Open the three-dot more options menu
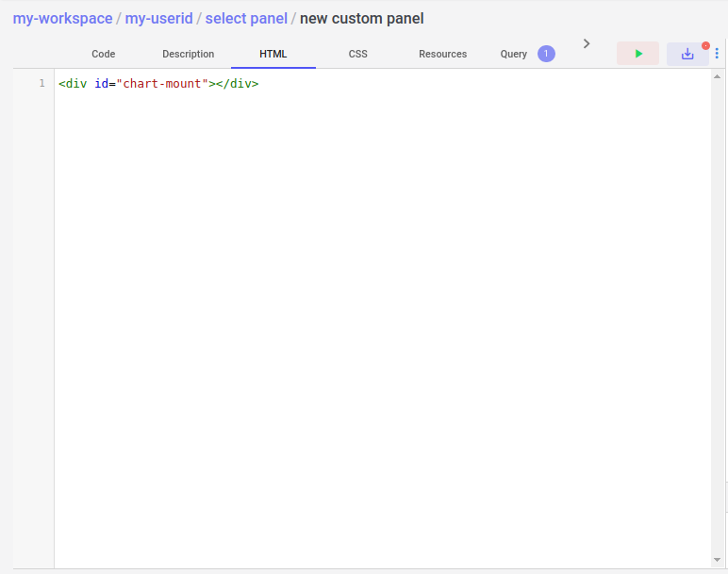Image resolution: width=728 pixels, height=574 pixels. pyautogui.click(x=717, y=54)
